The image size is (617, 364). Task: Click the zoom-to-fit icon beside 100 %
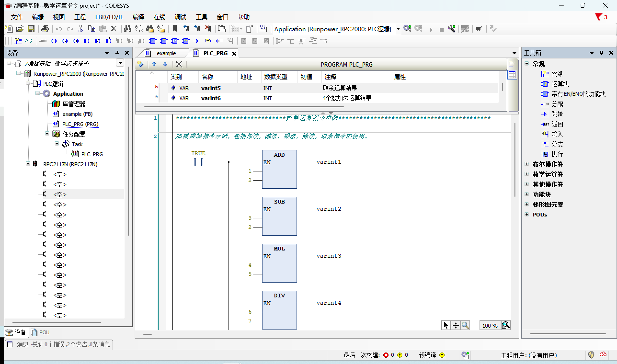(506, 325)
